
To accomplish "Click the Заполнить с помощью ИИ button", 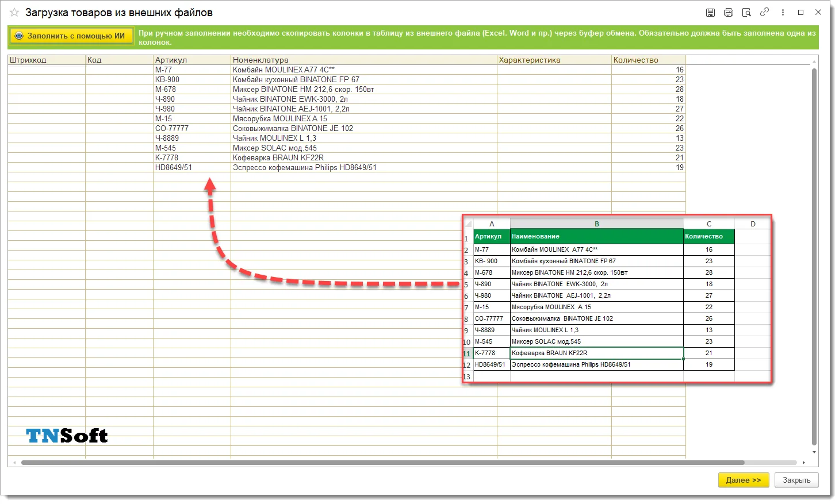I will 71,36.
